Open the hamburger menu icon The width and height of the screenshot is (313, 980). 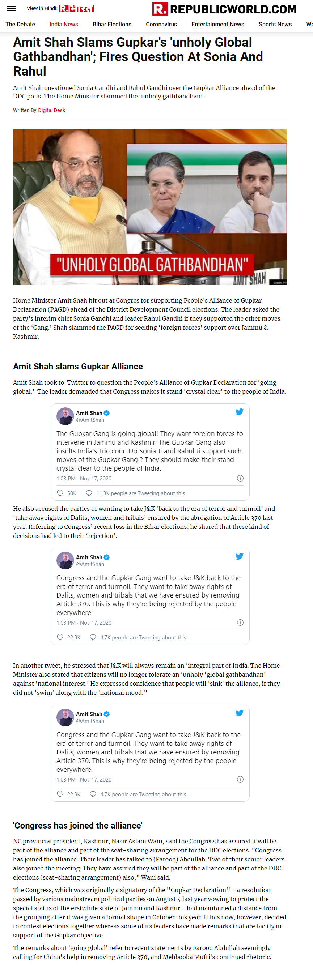coord(12,8)
